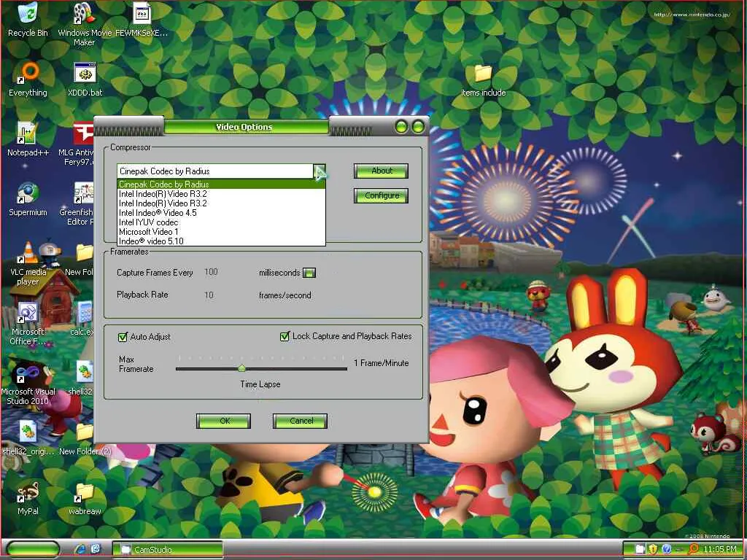Select the FEWMKSeXE file icon on desktop
The image size is (747, 560).
[x=142, y=20]
